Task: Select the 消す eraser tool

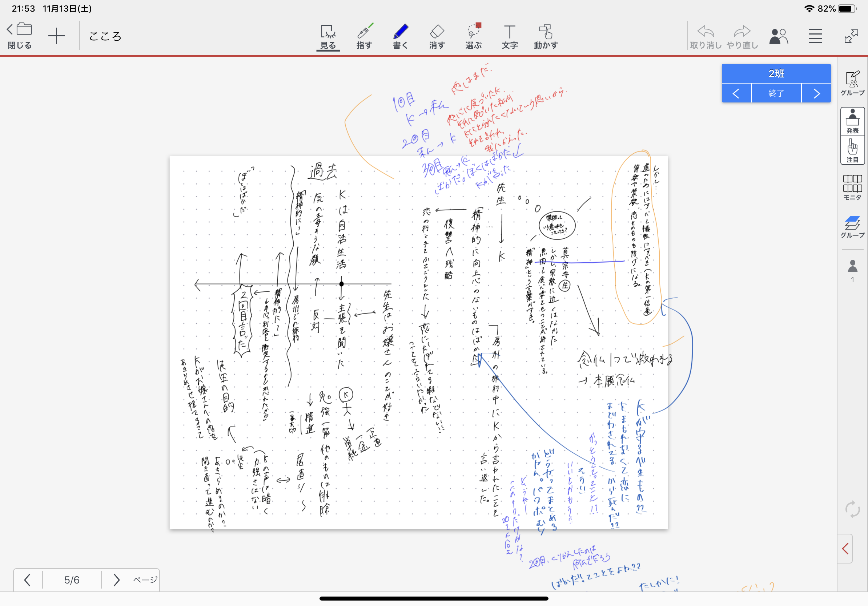Action: coord(437,36)
